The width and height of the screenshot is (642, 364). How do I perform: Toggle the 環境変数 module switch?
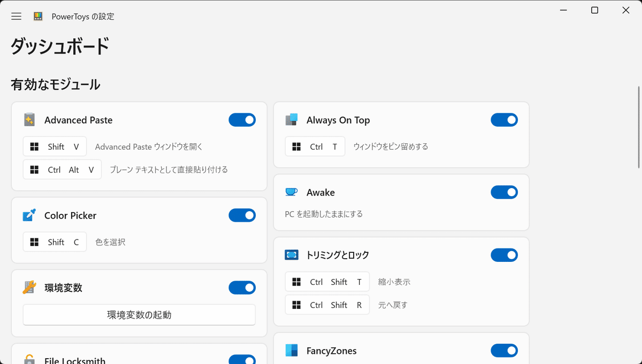(242, 288)
